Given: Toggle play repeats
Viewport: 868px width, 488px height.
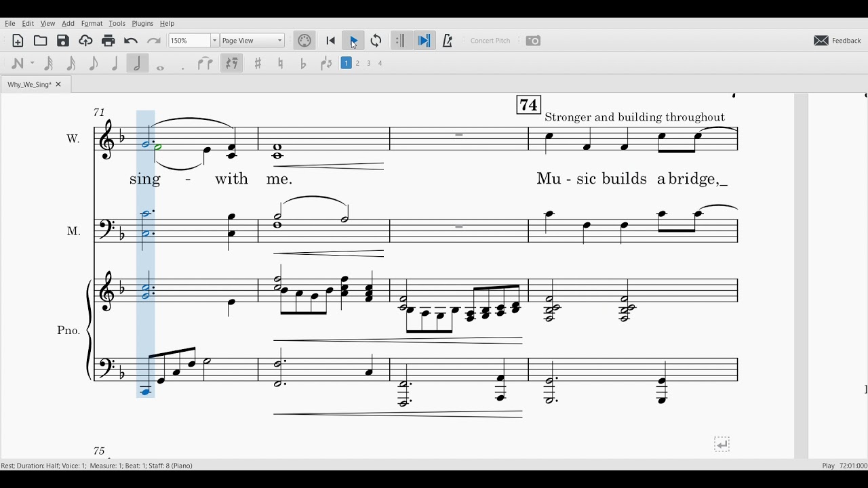Looking at the screenshot, I should [x=401, y=41].
